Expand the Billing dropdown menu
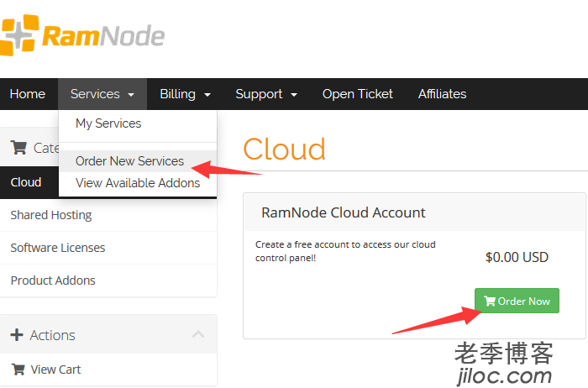The width and height of the screenshot is (588, 388). [185, 94]
